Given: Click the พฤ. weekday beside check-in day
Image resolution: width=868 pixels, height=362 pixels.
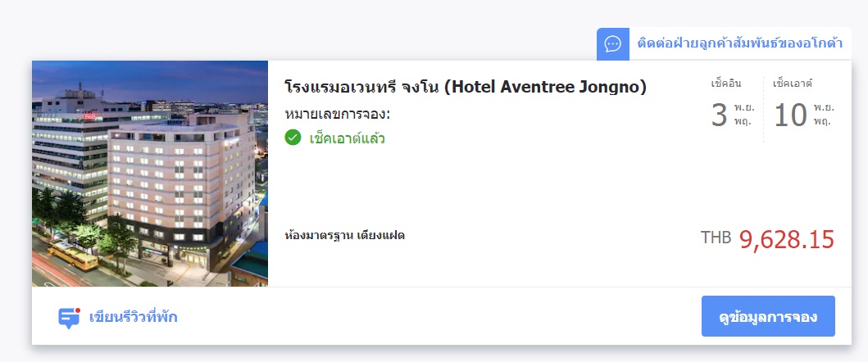Looking at the screenshot, I should click(x=743, y=122).
